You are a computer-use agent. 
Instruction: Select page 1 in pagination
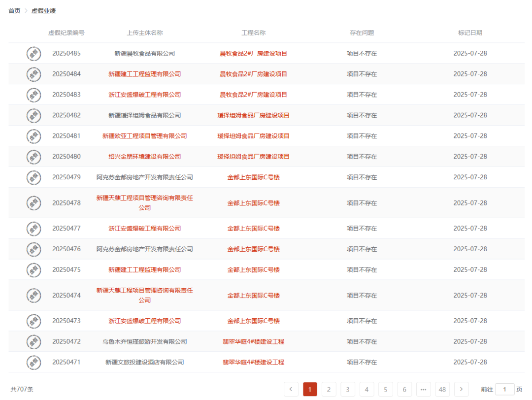[x=310, y=389]
